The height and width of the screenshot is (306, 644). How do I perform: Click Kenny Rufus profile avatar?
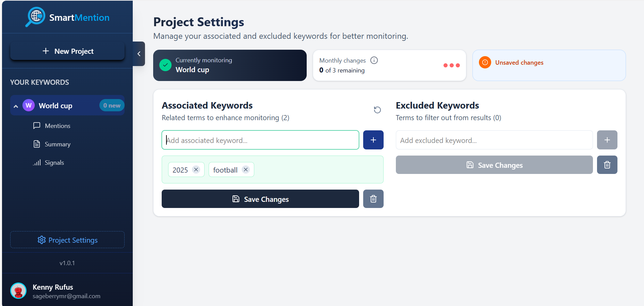(18, 291)
